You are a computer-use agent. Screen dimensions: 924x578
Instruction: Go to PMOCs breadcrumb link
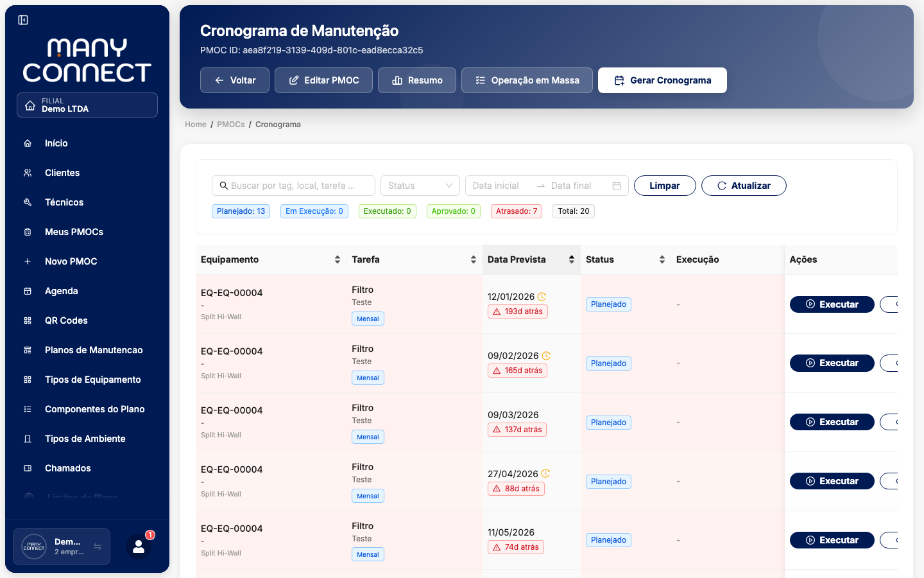click(x=231, y=125)
